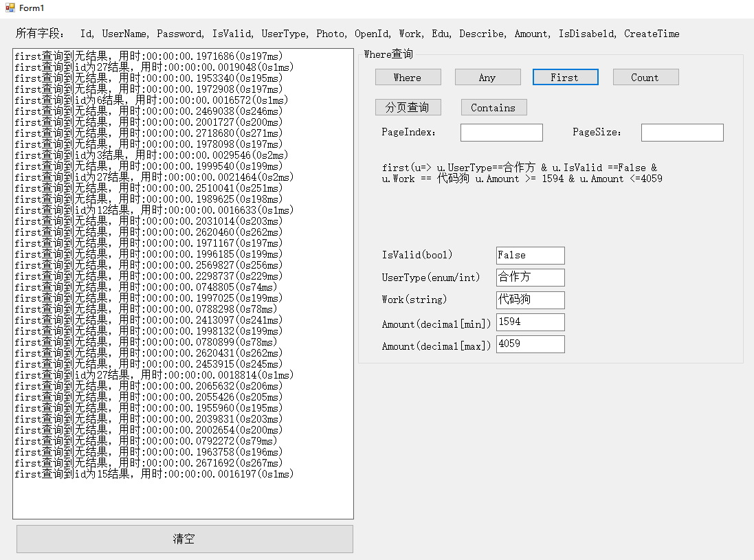Click the Amount max field with 4059
This screenshot has width=754, height=560.
[530, 344]
